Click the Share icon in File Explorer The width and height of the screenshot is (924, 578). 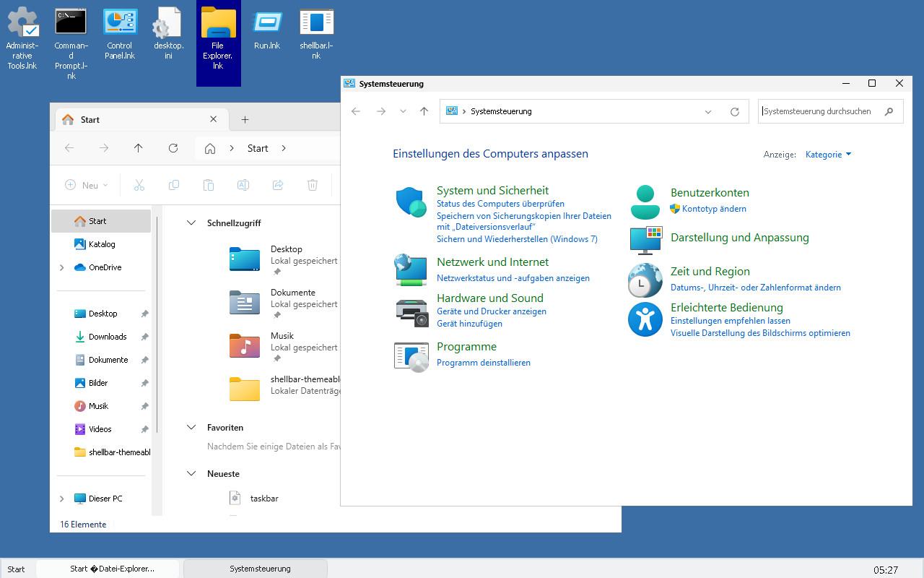[278, 185]
